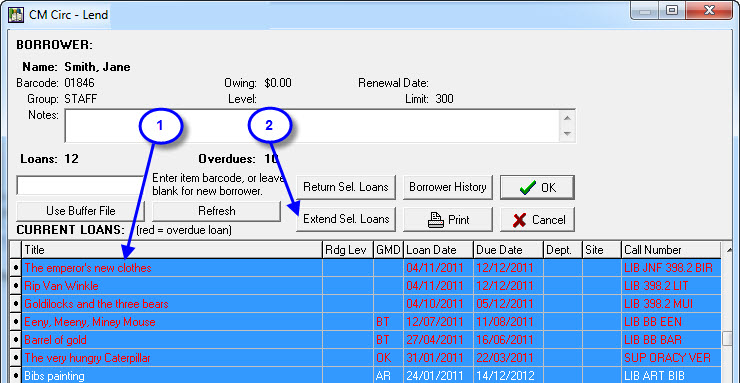The height and width of the screenshot is (383, 740).
Task: Click Return Sel. Loans button
Action: point(346,187)
